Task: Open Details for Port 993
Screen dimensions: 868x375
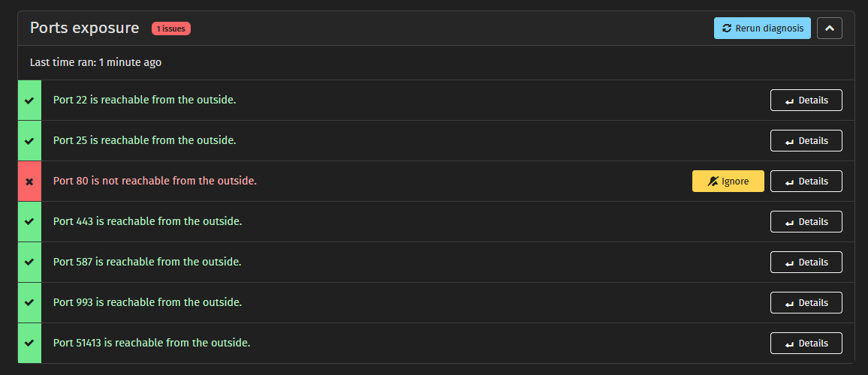Action: coord(806,303)
